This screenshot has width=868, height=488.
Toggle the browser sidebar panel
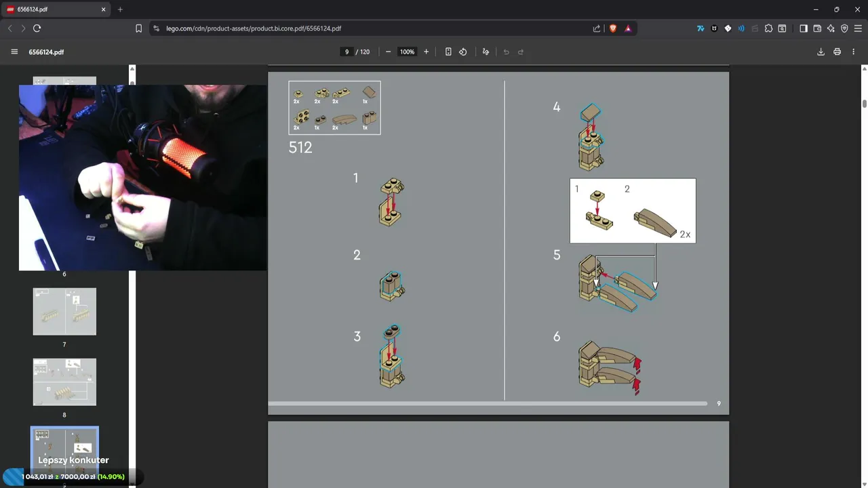(x=804, y=28)
